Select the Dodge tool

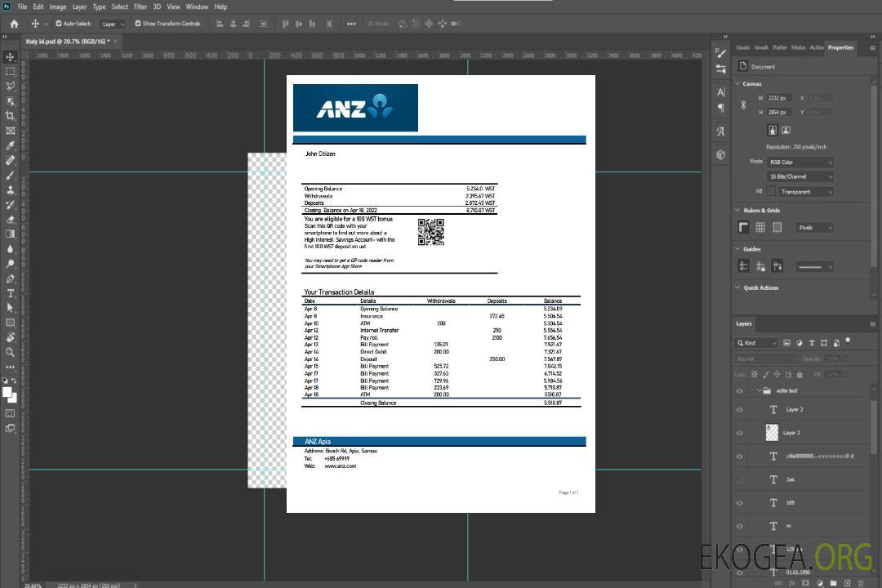point(10,263)
